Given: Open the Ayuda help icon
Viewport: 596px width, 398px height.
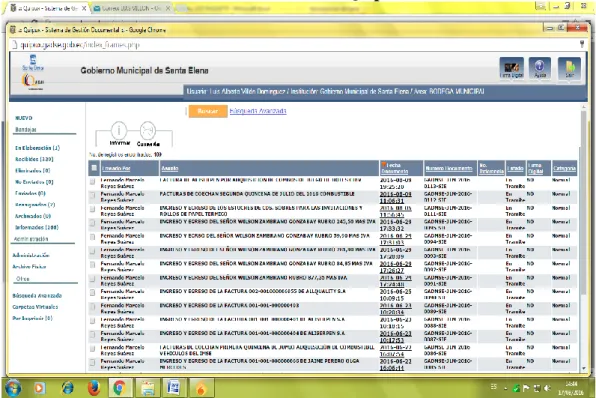Looking at the screenshot, I should coord(540,68).
